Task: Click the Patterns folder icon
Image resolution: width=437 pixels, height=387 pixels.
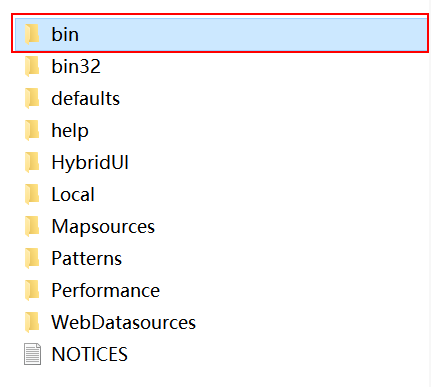Action: [32, 258]
